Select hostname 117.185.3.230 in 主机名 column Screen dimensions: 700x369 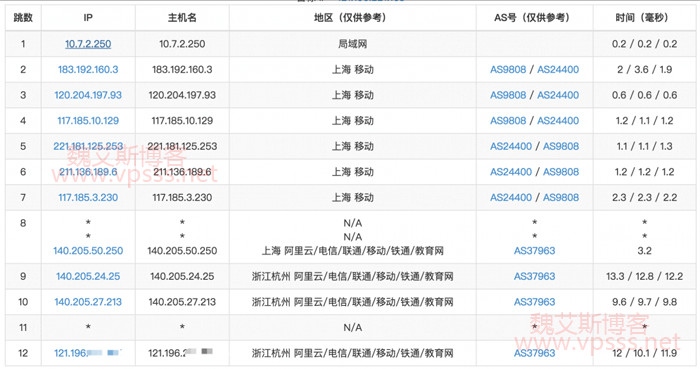click(x=182, y=197)
